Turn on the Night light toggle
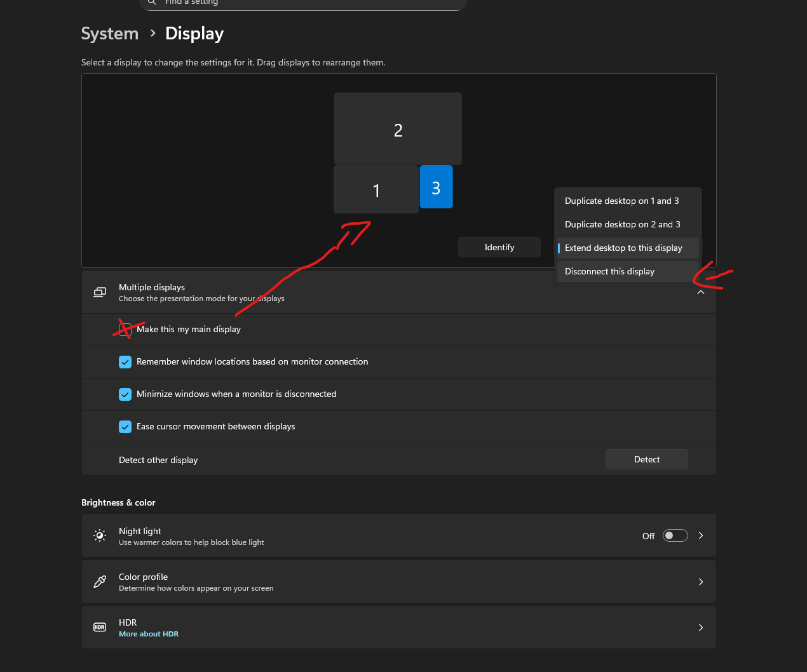807x672 pixels. point(675,535)
